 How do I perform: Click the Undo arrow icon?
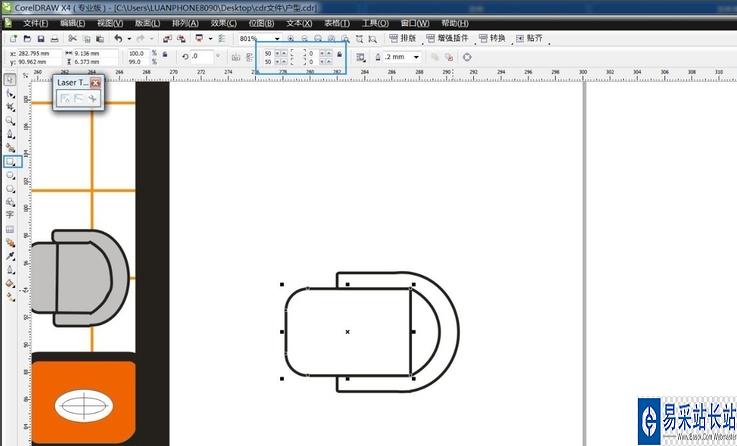pos(118,38)
